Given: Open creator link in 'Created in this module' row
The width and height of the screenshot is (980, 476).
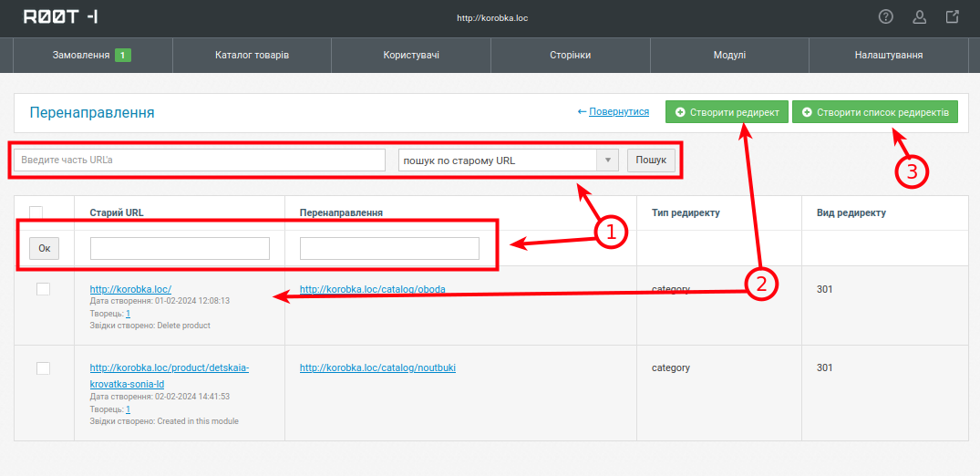Looking at the screenshot, I should pos(129,409).
